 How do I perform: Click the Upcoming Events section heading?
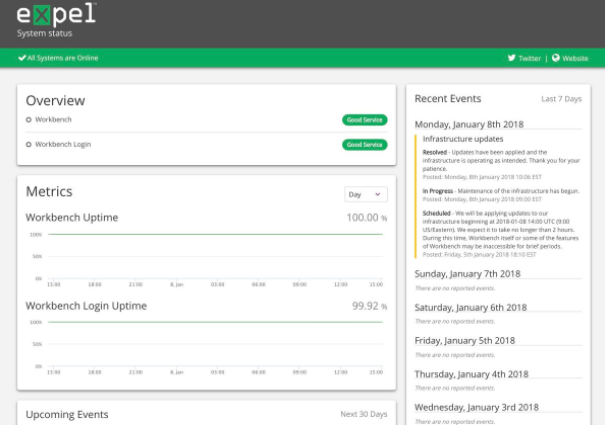click(x=67, y=415)
